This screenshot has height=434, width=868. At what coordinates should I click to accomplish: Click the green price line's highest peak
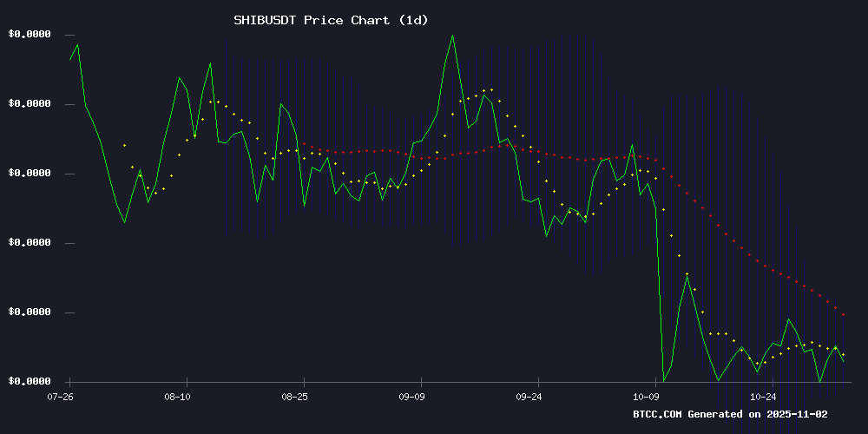coord(452,36)
